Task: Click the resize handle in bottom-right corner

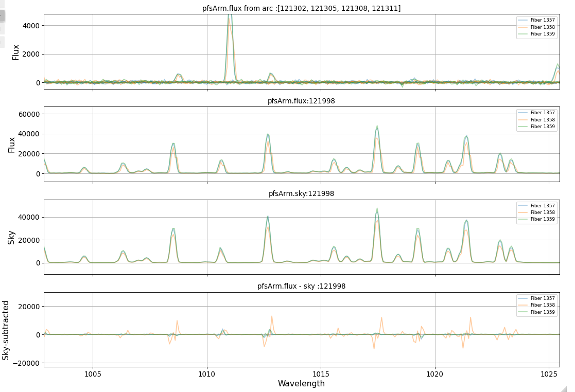Action: tap(570, 388)
